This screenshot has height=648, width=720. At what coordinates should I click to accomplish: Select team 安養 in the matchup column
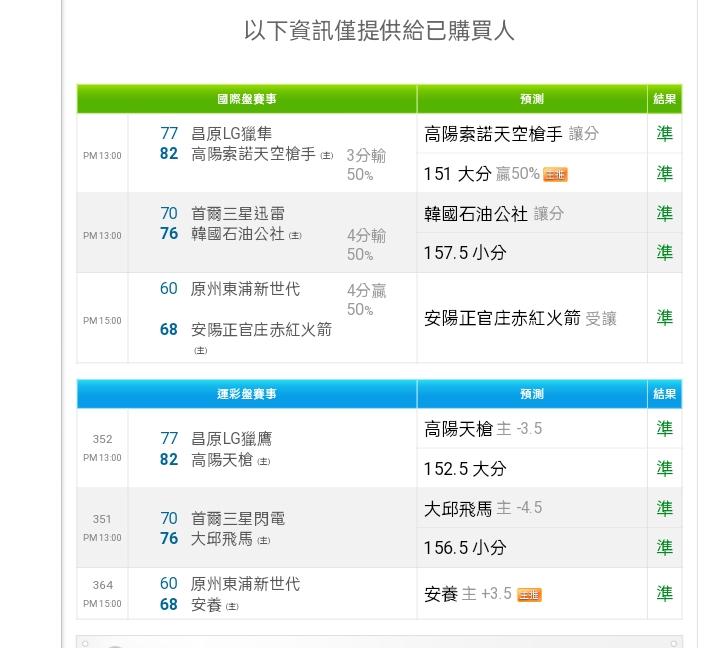click(x=206, y=605)
